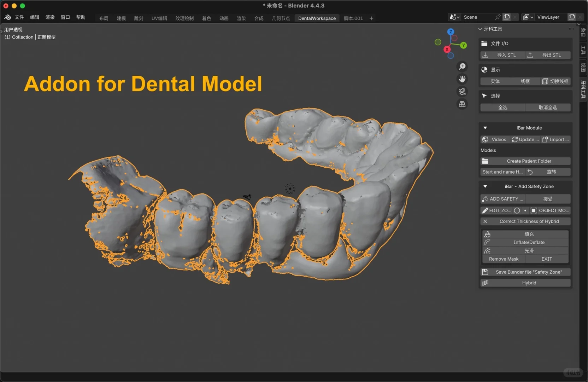Image resolution: width=588 pixels, height=382 pixels.
Task: Select the 光滑 smooth tool
Action: (x=525, y=251)
